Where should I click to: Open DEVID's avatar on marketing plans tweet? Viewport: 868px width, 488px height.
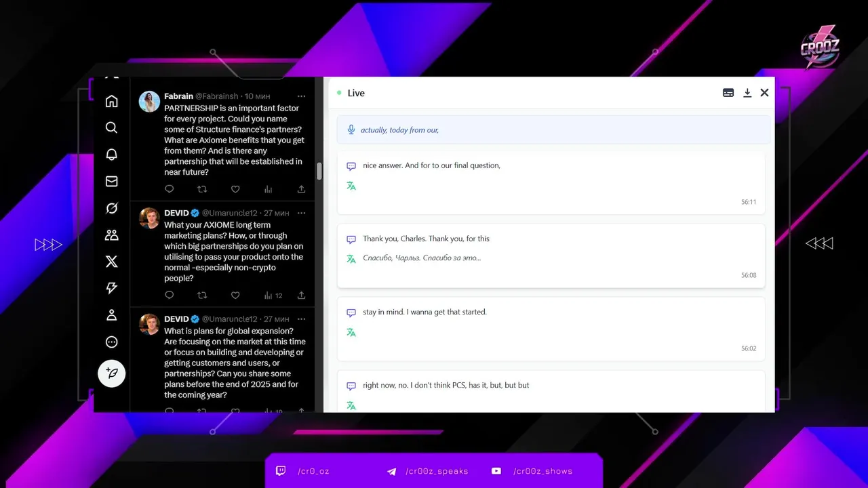(x=149, y=218)
